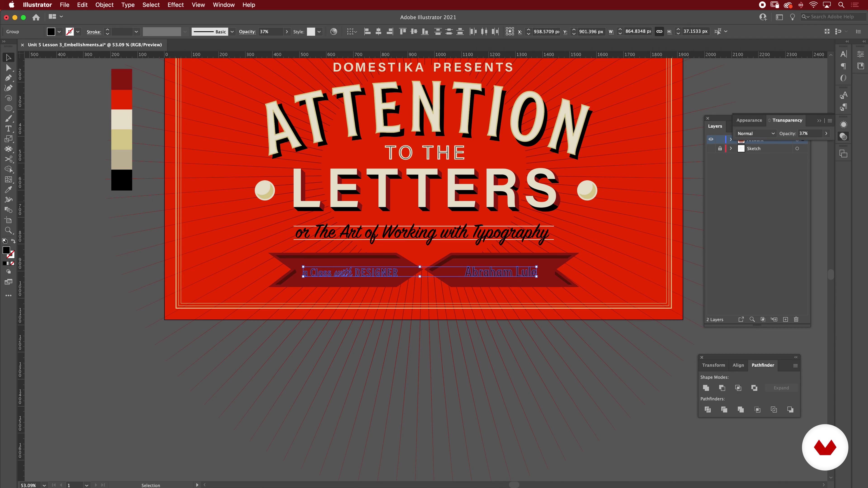Select the Zoom tool
868x488 pixels.
point(8,230)
